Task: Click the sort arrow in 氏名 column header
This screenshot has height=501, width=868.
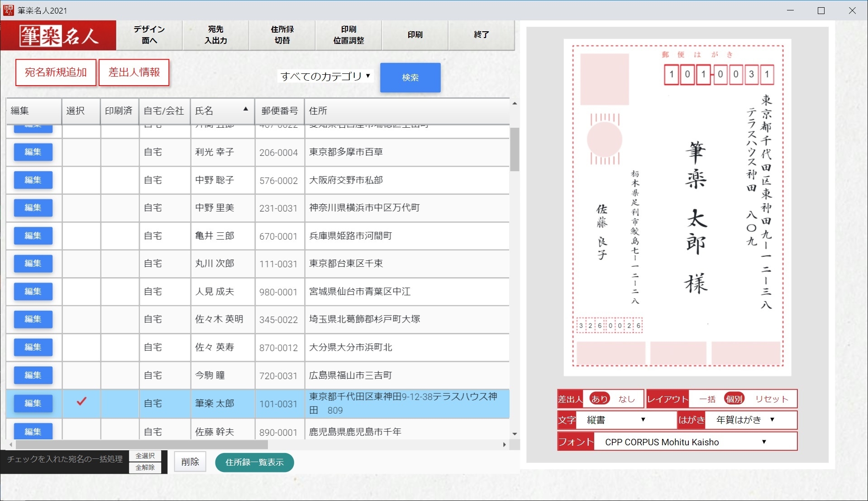Action: point(246,109)
